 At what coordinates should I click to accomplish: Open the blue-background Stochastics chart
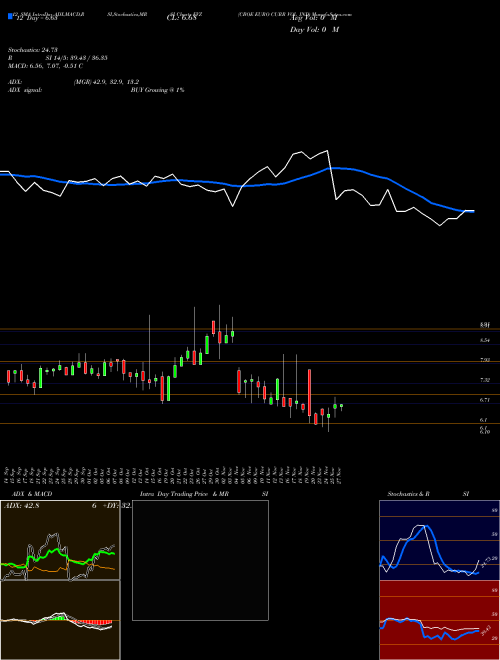tap(439, 540)
